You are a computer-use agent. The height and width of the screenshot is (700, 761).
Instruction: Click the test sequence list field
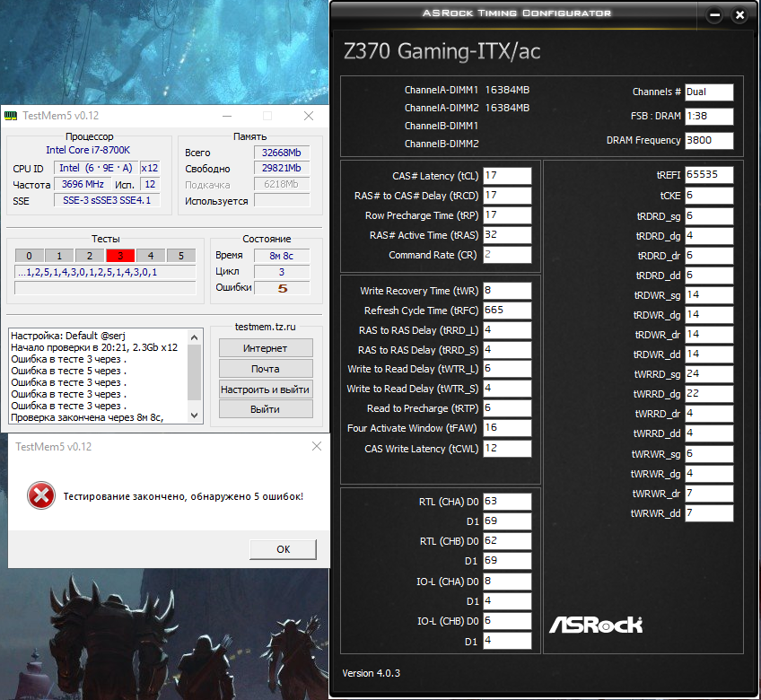tap(105, 272)
